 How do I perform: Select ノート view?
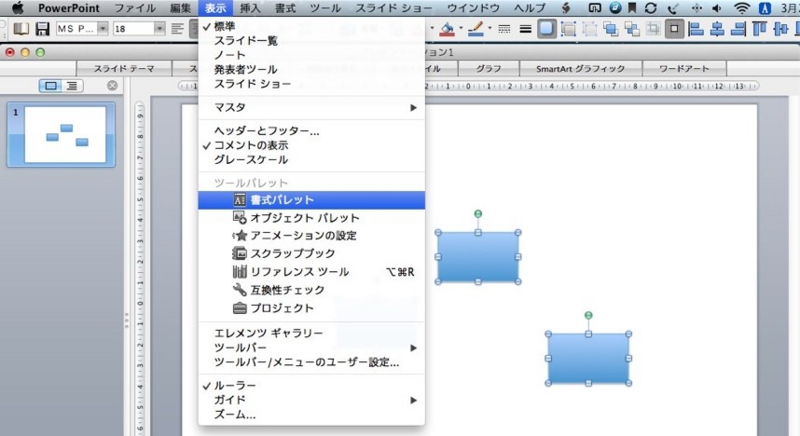pyautogui.click(x=311, y=55)
